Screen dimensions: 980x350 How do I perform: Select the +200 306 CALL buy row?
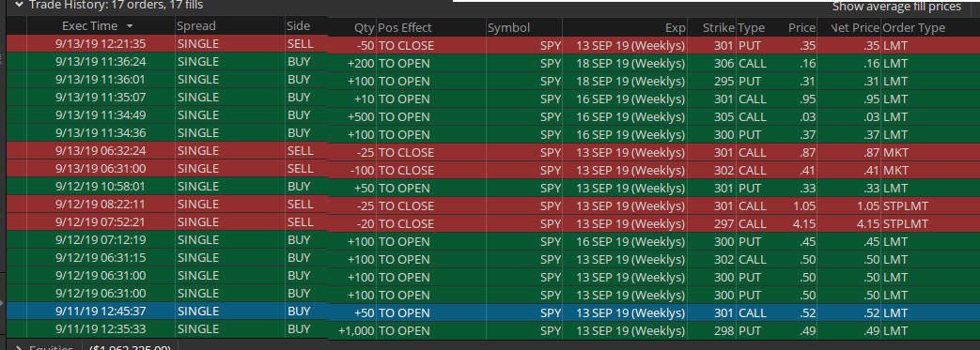(x=490, y=62)
